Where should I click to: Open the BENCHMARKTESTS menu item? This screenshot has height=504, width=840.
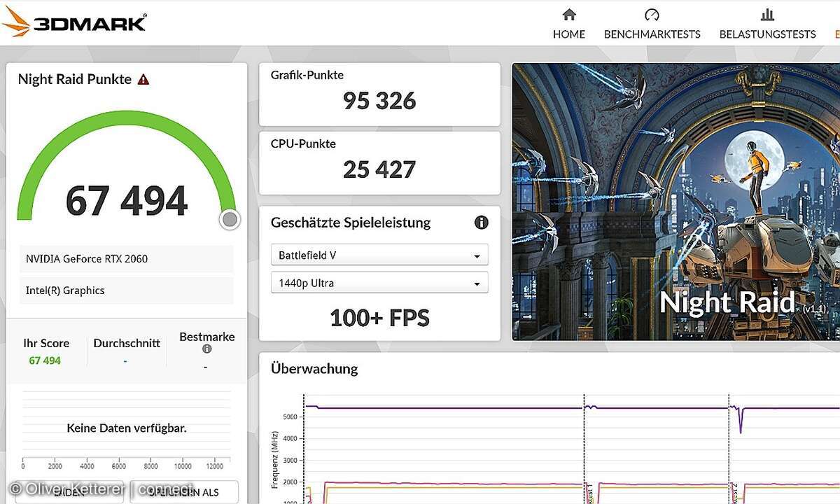tap(652, 34)
